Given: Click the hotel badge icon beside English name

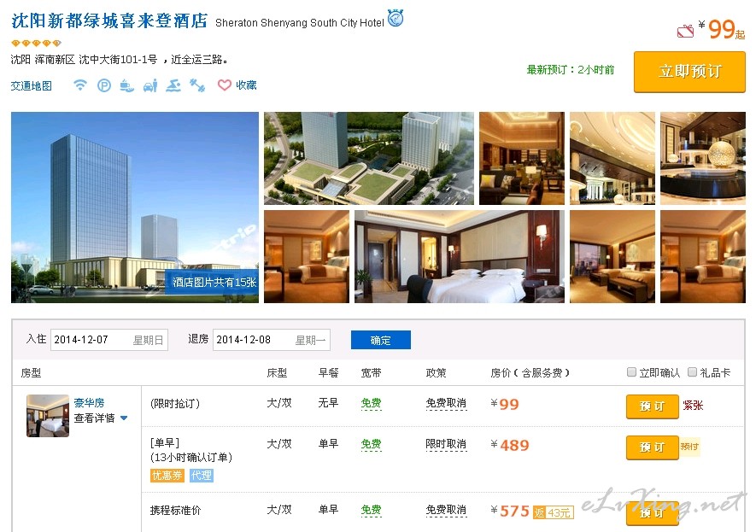Looking at the screenshot, I should (396, 18).
